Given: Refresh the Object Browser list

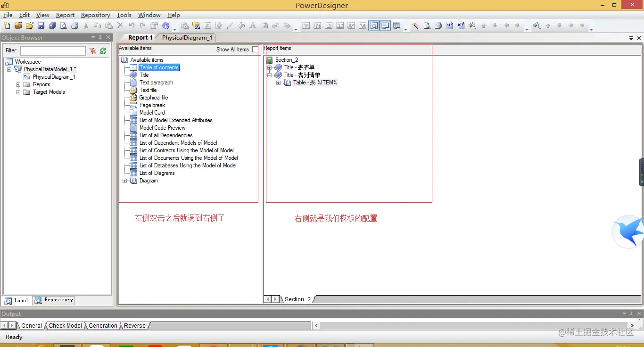Looking at the screenshot, I should (x=103, y=50).
